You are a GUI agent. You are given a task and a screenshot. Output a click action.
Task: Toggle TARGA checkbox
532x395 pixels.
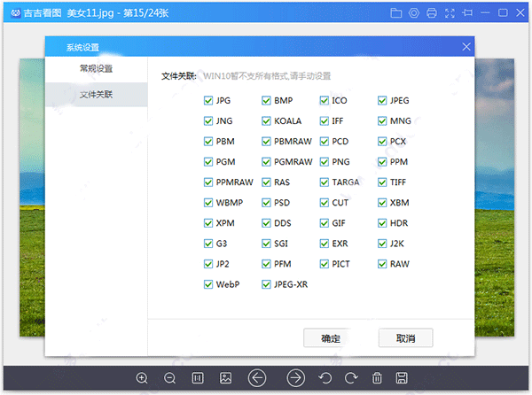325,182
